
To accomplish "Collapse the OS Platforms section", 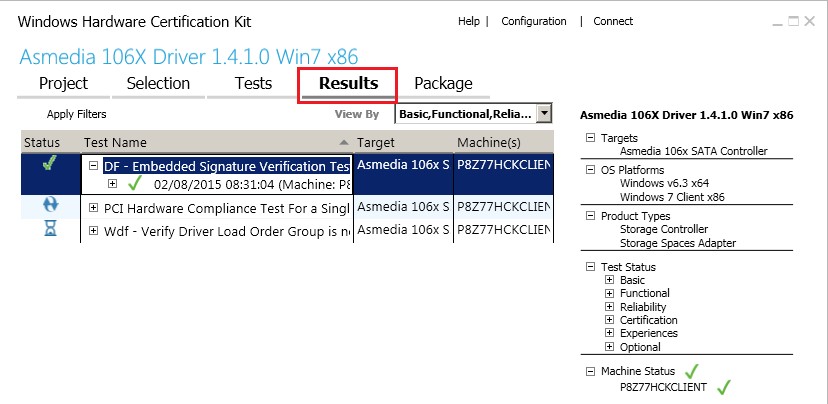I will point(590,170).
